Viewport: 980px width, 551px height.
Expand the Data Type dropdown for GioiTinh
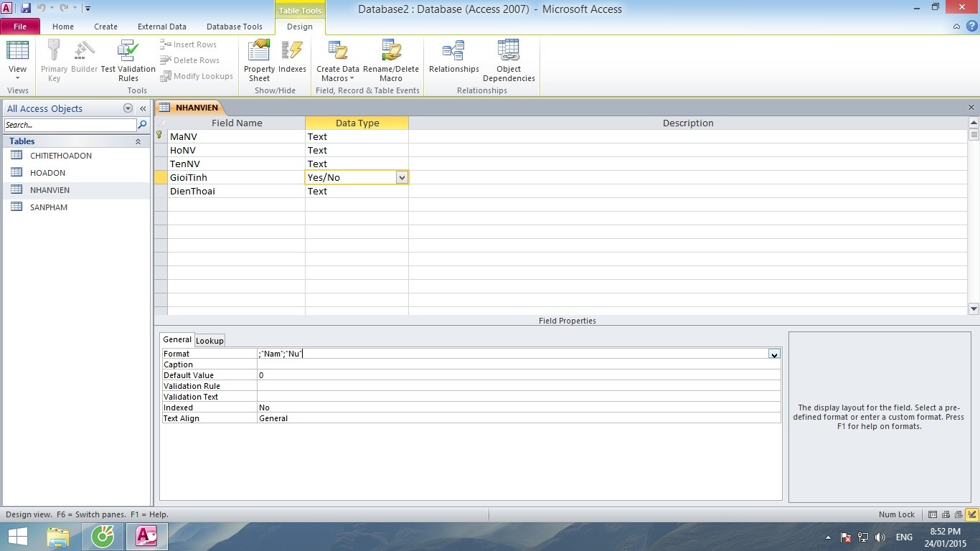tap(401, 178)
